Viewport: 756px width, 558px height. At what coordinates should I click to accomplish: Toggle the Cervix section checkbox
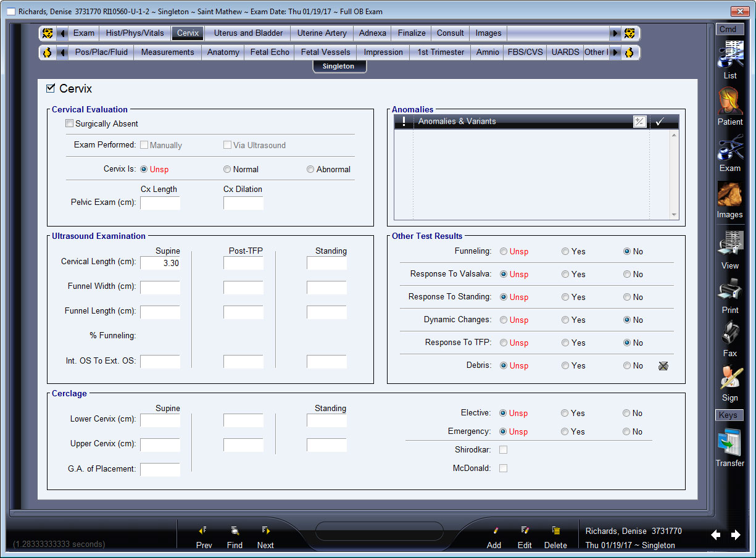51,88
